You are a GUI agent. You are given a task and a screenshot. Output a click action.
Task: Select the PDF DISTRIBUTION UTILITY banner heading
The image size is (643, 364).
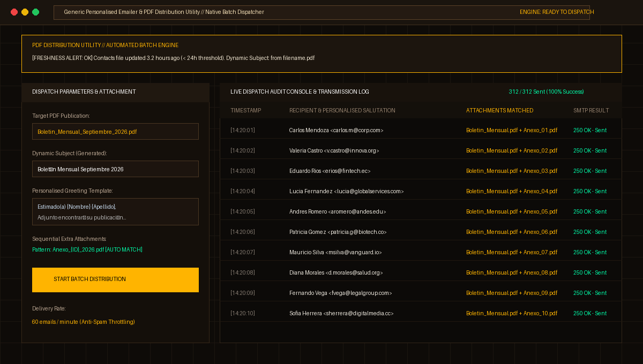click(106, 45)
